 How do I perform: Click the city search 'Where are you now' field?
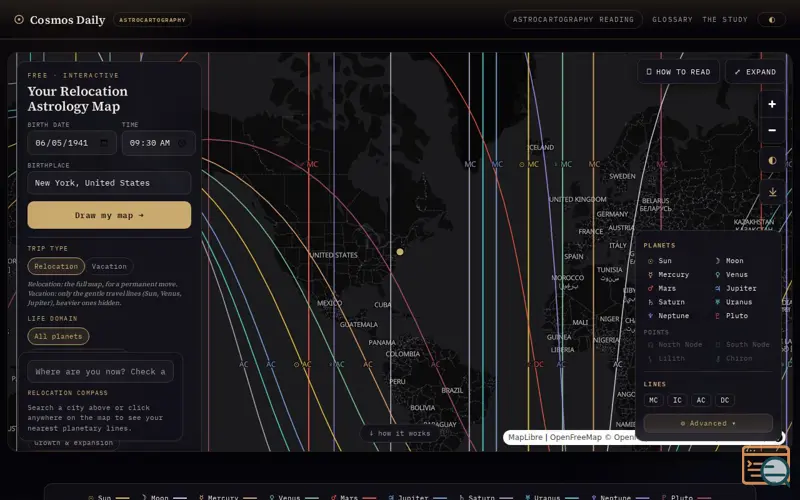pyautogui.click(x=101, y=371)
